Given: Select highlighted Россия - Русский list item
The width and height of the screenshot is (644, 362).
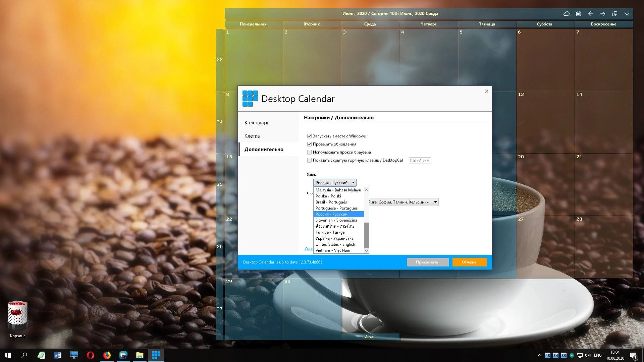Looking at the screenshot, I should point(338,214).
